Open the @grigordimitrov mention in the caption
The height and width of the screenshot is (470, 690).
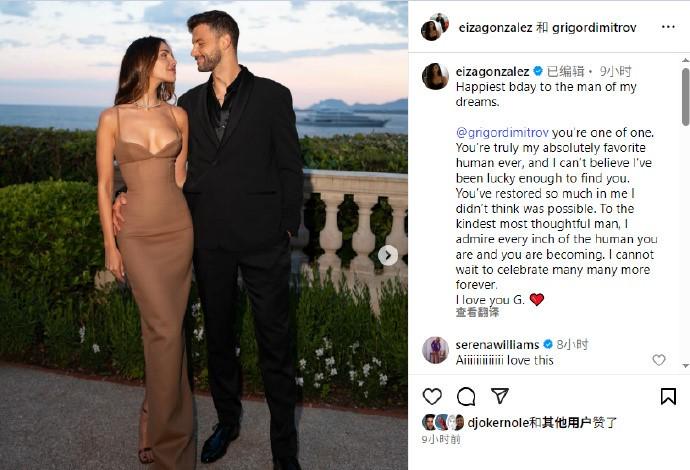(x=503, y=132)
